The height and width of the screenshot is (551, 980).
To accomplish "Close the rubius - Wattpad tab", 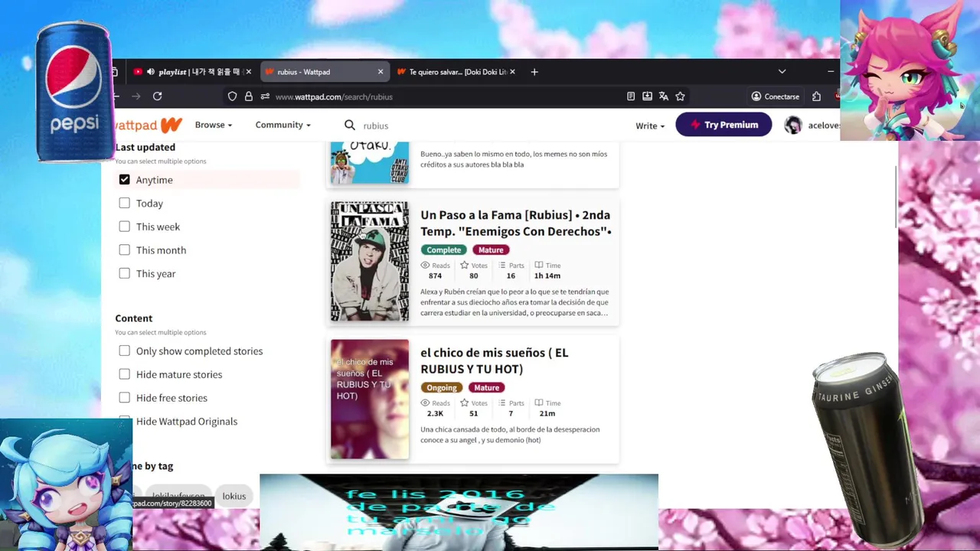I will 381,72.
